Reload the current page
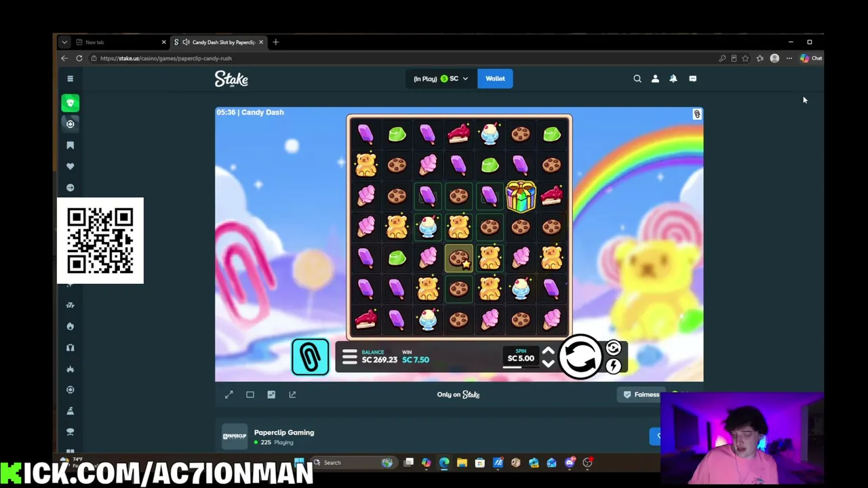868x488 pixels. pos(79,58)
